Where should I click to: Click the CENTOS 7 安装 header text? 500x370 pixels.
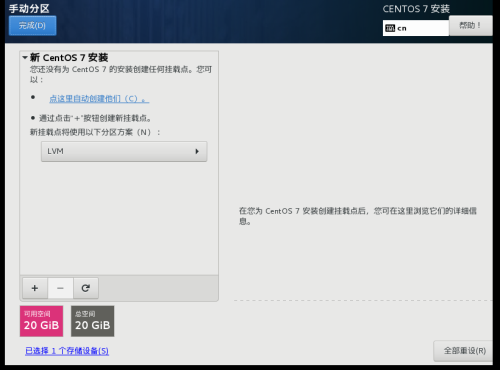(416, 9)
